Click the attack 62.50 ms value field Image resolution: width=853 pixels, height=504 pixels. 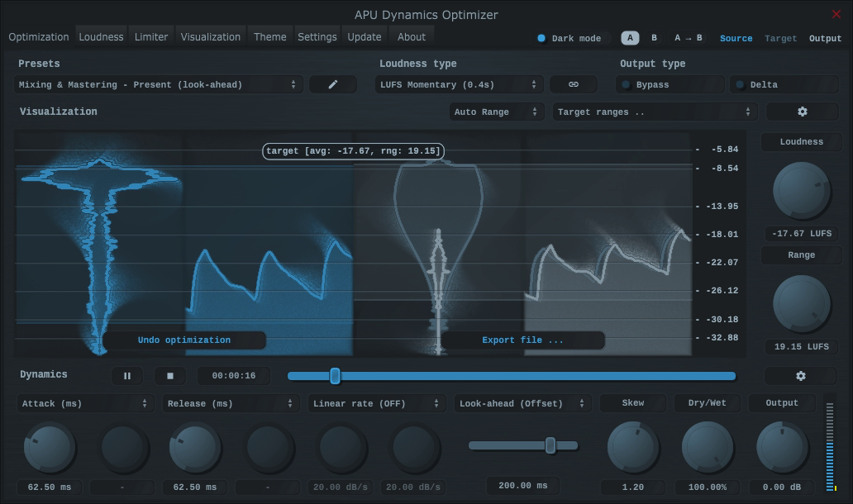point(49,487)
